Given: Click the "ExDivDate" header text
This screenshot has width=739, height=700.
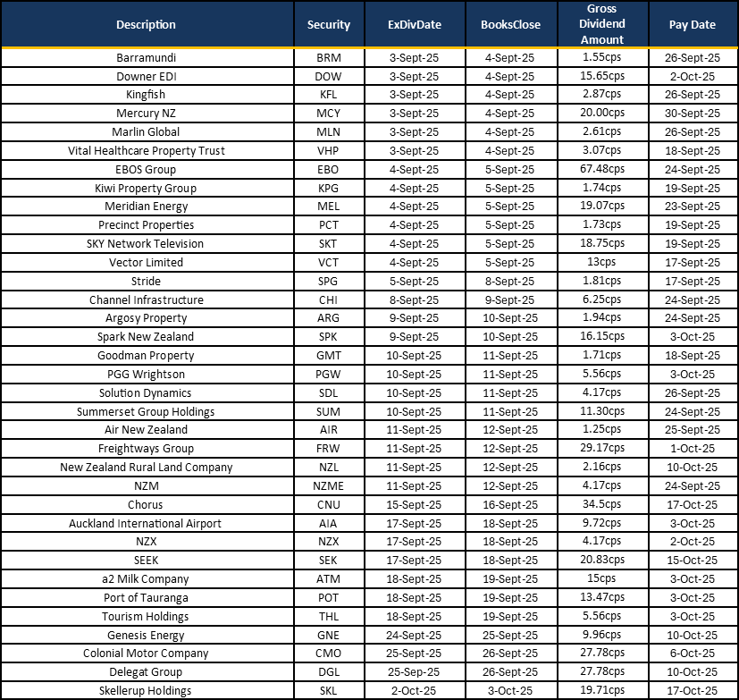Looking at the screenshot, I should pos(415,25).
